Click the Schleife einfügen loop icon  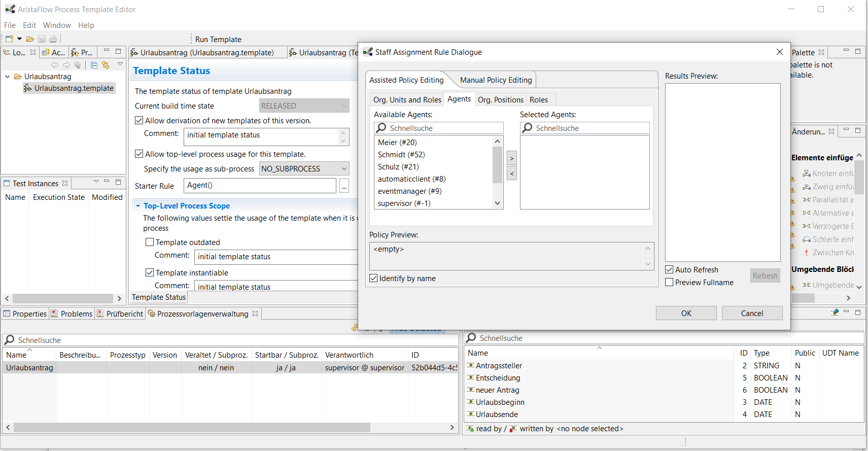806,239
